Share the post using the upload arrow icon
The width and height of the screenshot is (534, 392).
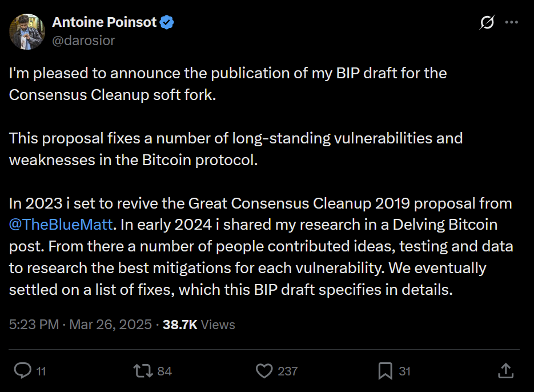pyautogui.click(x=505, y=371)
